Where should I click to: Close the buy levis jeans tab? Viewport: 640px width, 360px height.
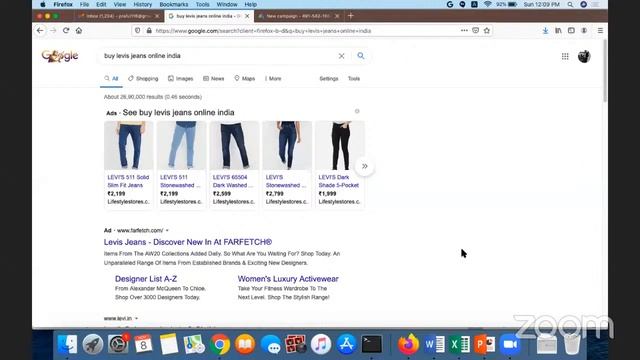[x=247, y=16]
